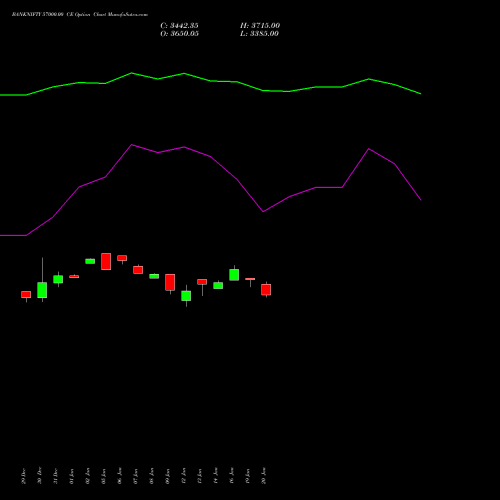This screenshot has width=500, height=500.
Task: Click the 19 Jan date label
Action: click(248, 476)
